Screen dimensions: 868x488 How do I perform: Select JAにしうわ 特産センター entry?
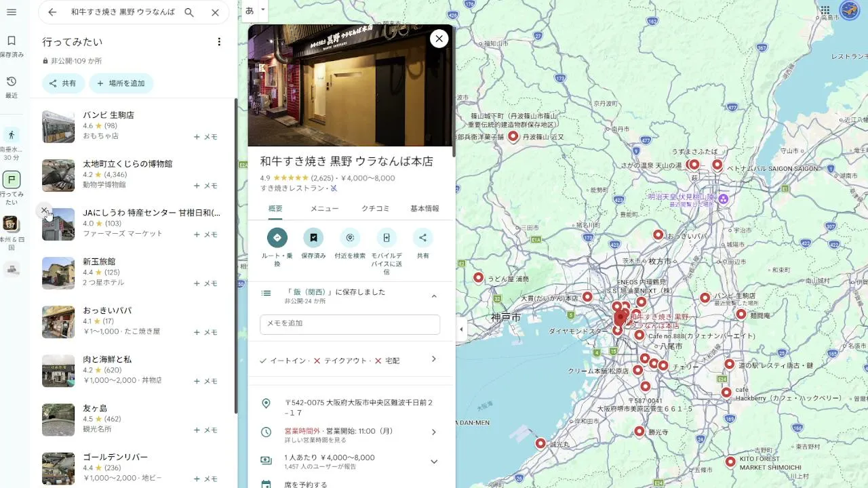point(133,224)
